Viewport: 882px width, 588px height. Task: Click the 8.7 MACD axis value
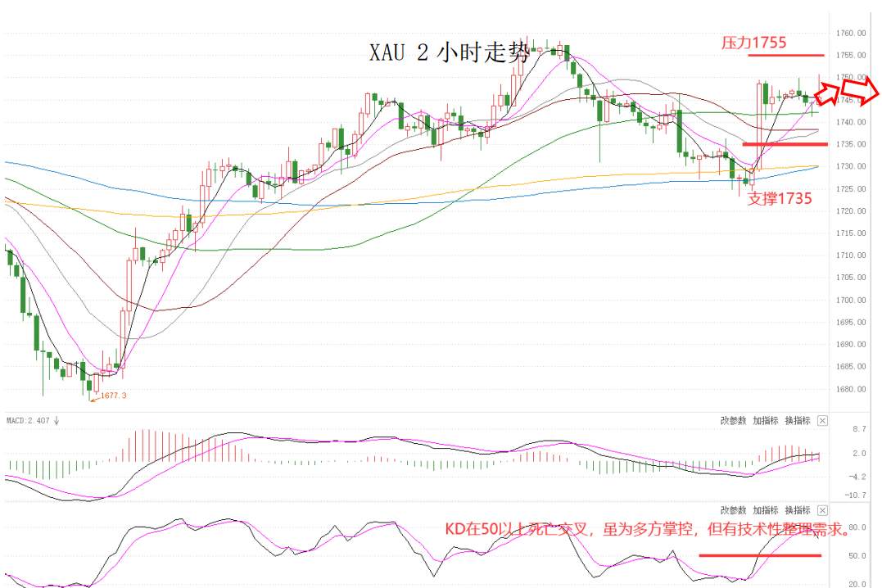(859, 429)
